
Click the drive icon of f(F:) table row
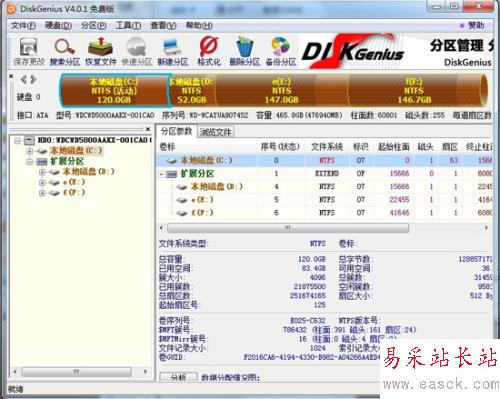tap(182, 213)
